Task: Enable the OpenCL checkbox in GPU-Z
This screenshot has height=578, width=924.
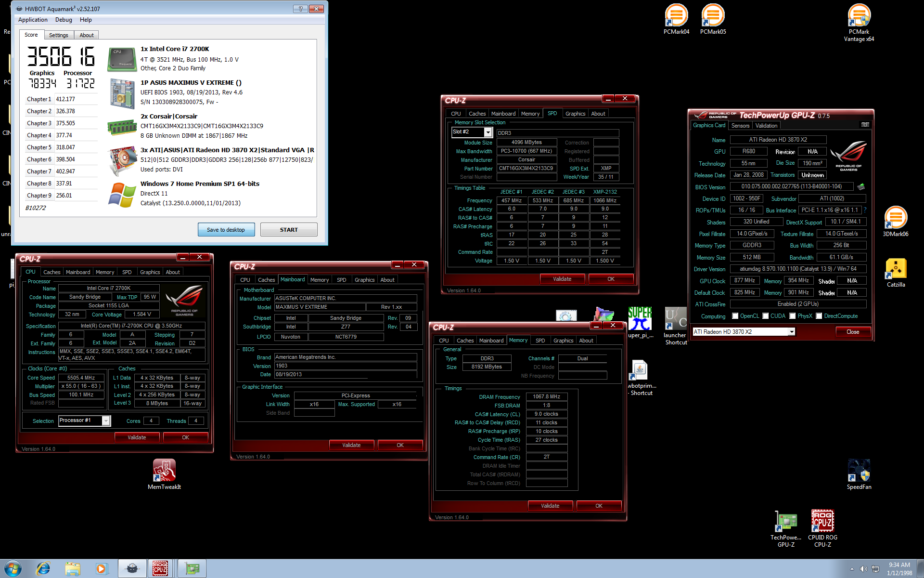Action: (735, 316)
